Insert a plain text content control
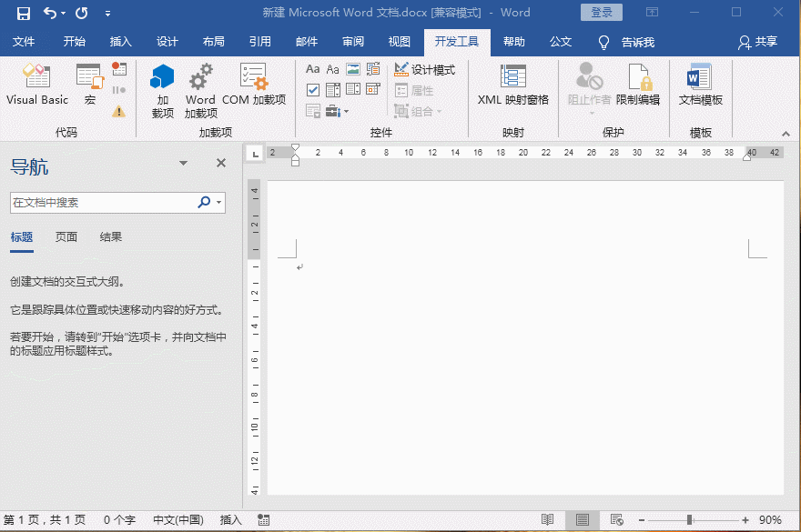This screenshot has width=801, height=532. pos(332,69)
